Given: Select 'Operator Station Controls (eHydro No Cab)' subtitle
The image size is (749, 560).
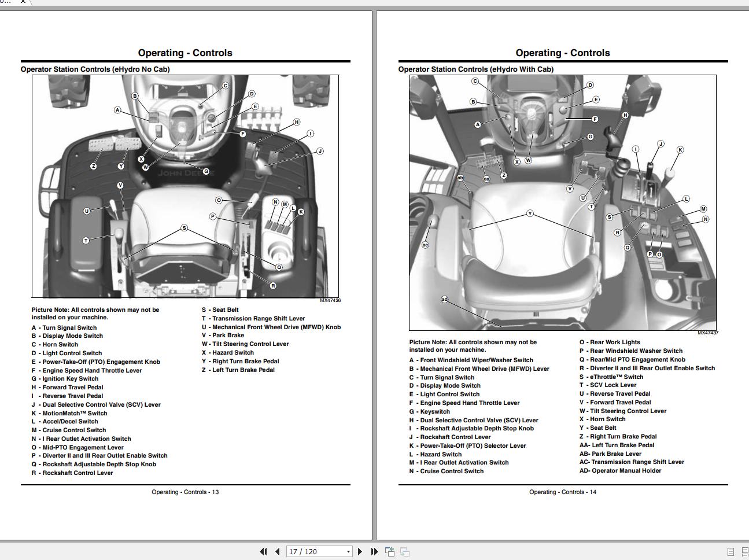Looking at the screenshot, I should coord(95,69).
